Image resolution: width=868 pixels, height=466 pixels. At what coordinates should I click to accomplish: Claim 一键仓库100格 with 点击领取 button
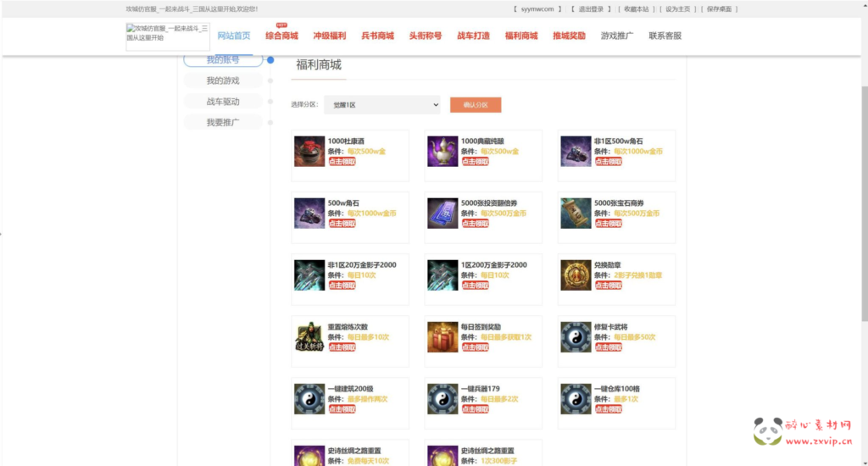[608, 409]
